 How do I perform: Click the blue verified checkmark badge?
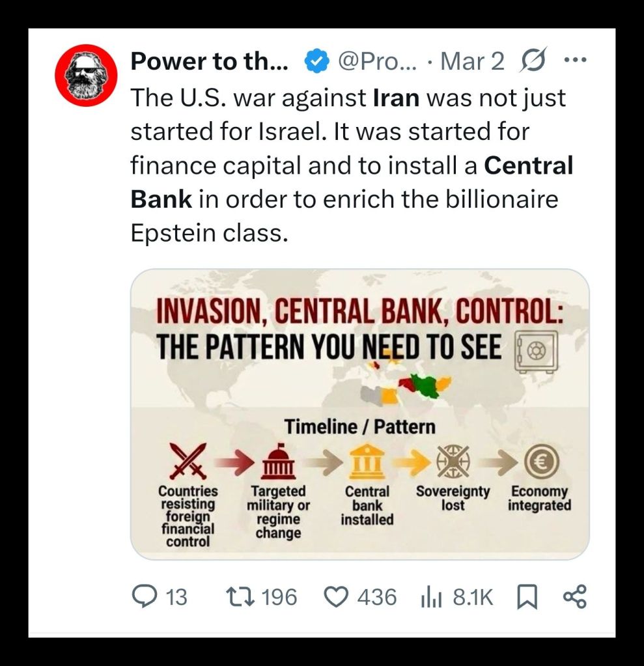point(317,61)
